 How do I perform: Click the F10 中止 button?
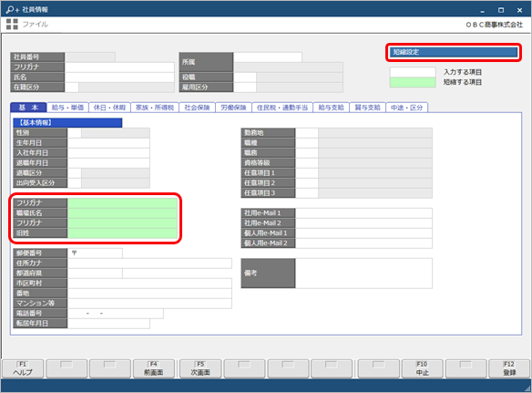click(422, 368)
